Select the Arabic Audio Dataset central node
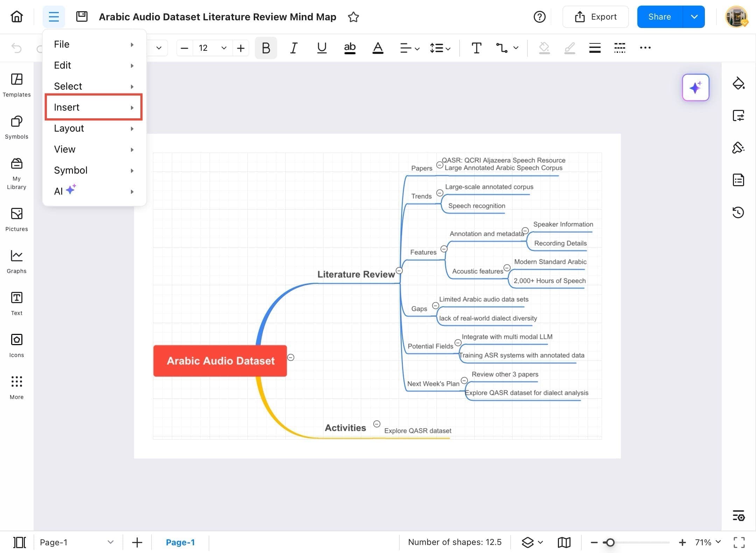The width and height of the screenshot is (756, 553). [220, 361]
